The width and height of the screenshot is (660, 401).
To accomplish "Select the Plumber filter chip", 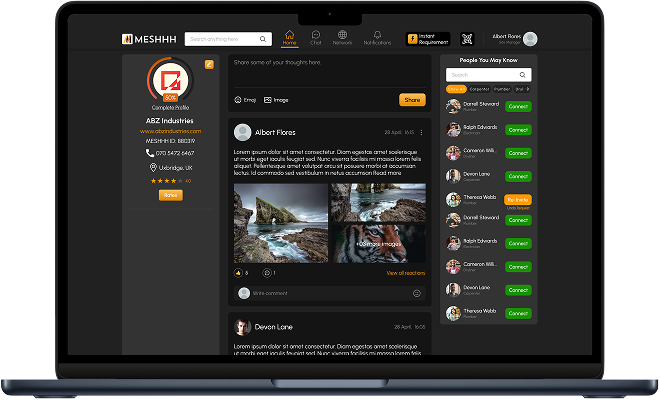I will coord(503,89).
